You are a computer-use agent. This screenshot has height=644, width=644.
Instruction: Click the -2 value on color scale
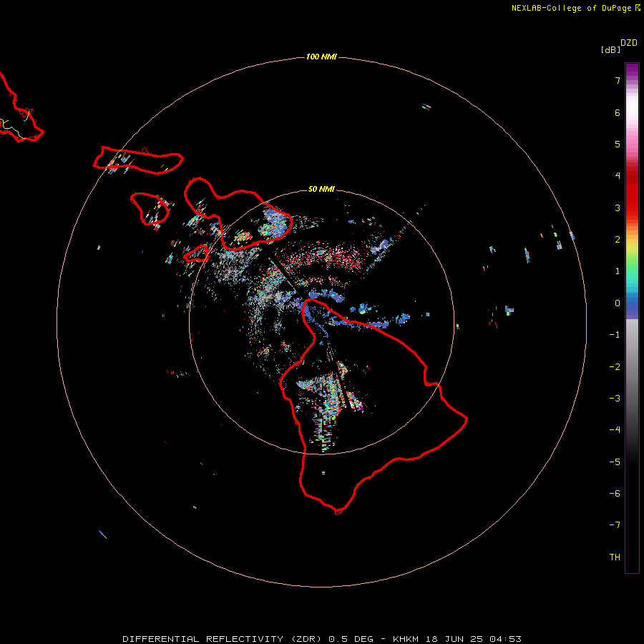click(615, 367)
